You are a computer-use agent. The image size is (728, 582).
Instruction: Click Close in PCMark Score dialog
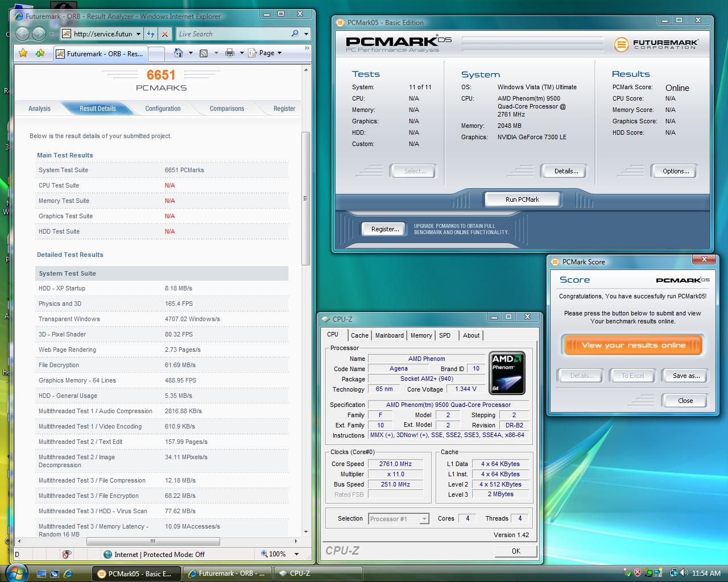click(x=685, y=401)
